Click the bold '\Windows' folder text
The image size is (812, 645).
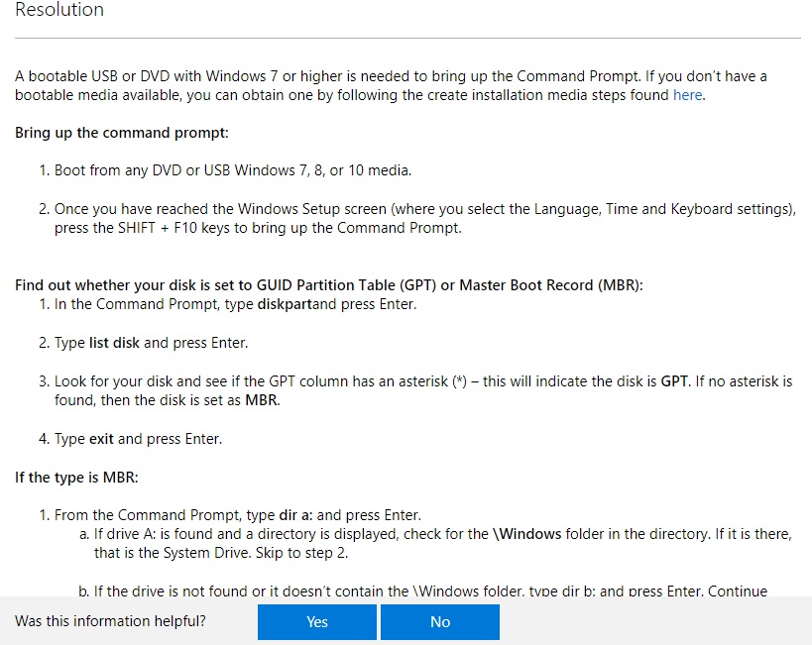coord(526,534)
